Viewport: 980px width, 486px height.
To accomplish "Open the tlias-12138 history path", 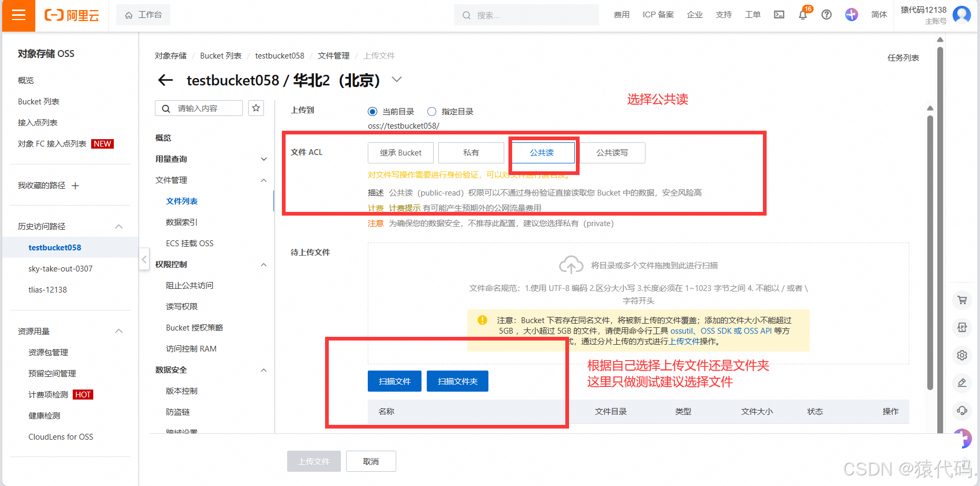I will (x=47, y=289).
